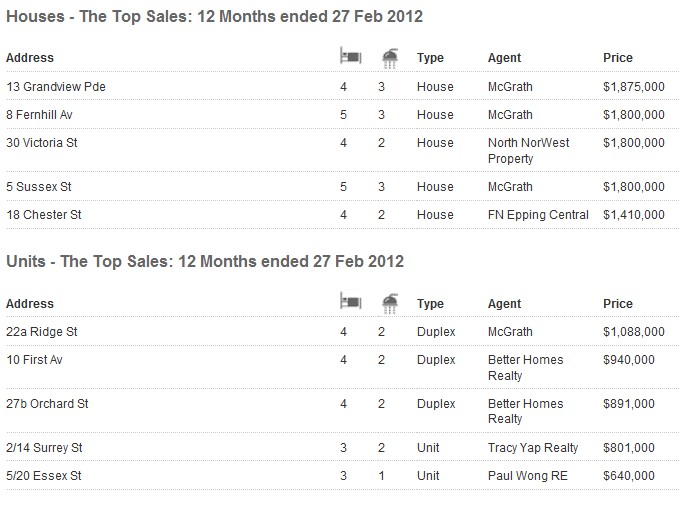The width and height of the screenshot is (692, 505).
Task: Click the shower icon in Houses table
Action: (390, 59)
